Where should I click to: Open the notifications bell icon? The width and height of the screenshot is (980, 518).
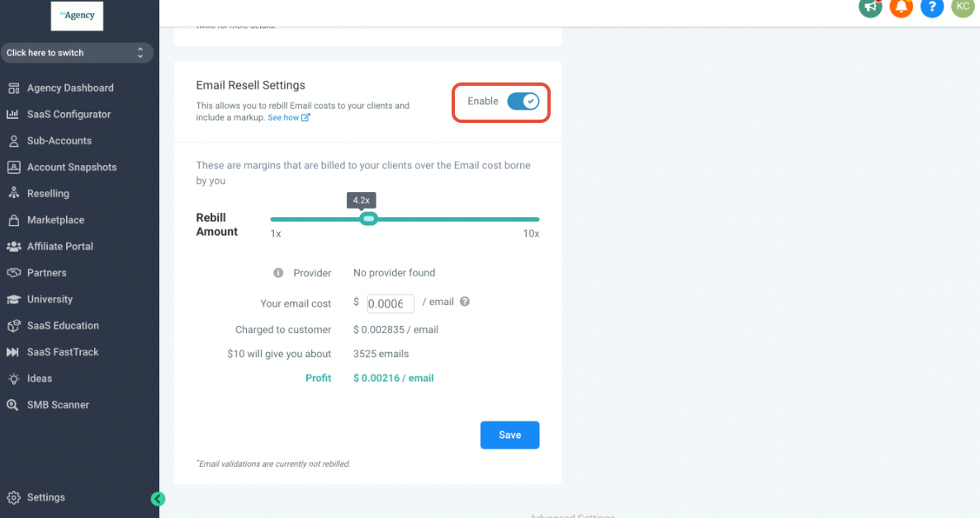pos(901,7)
